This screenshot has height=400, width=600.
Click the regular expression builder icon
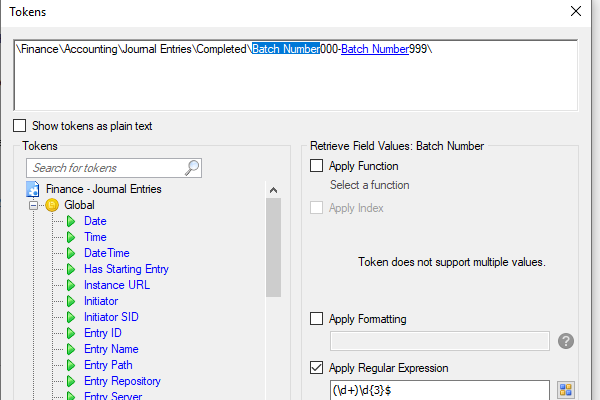click(566, 390)
